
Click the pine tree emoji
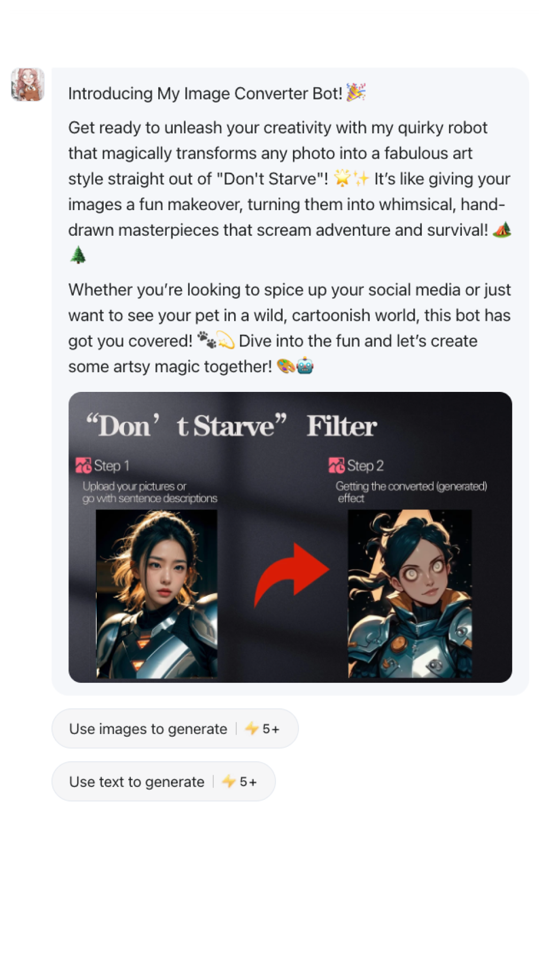click(x=78, y=255)
